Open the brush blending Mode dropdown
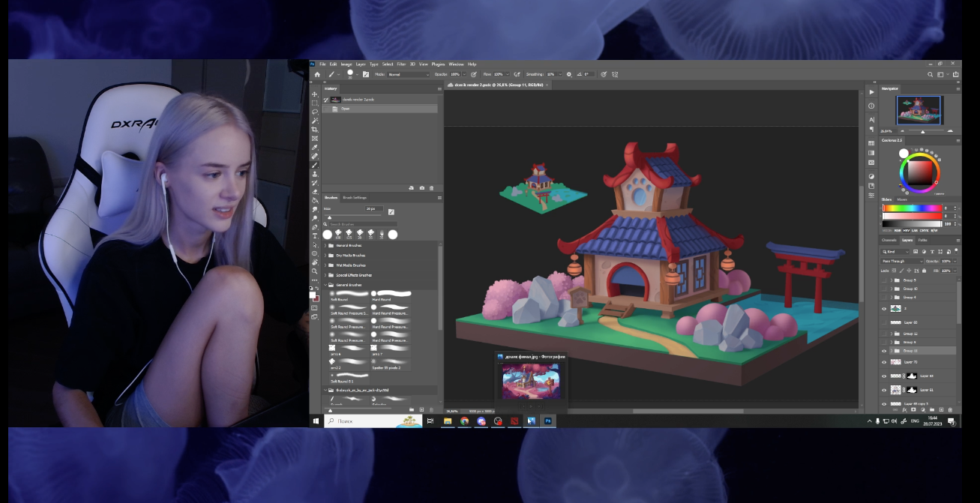This screenshot has width=980, height=503. pyautogui.click(x=409, y=75)
